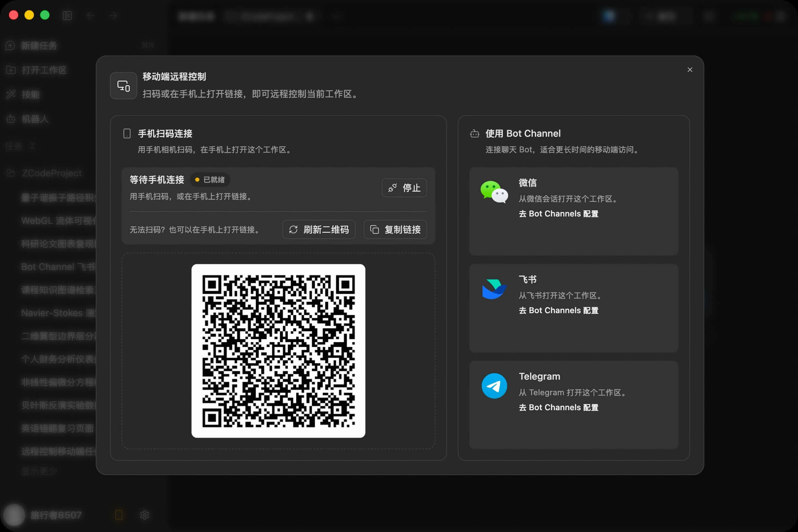Copy the link with 复制链接
The width and height of the screenshot is (798, 532).
point(395,230)
